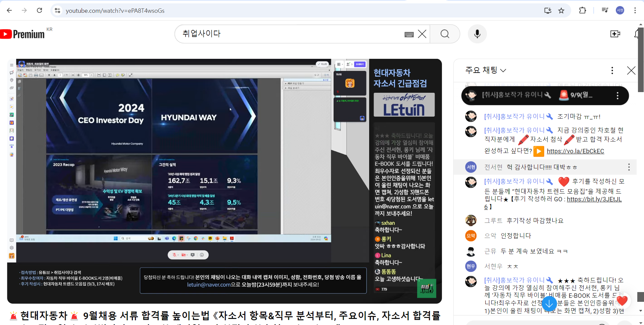Click the YouTube Premium logo
644x325 pixels.
[x=23, y=34]
